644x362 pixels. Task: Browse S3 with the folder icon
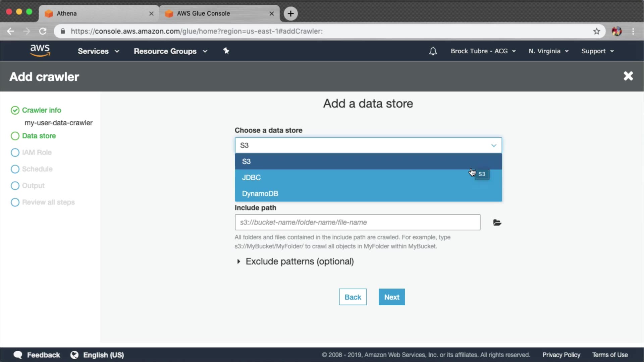(497, 223)
